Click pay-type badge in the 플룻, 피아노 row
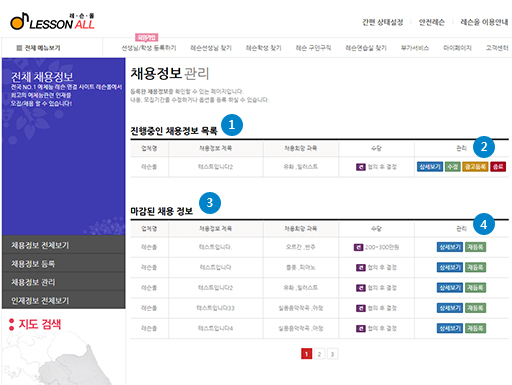512x385 pixels. coord(361,267)
